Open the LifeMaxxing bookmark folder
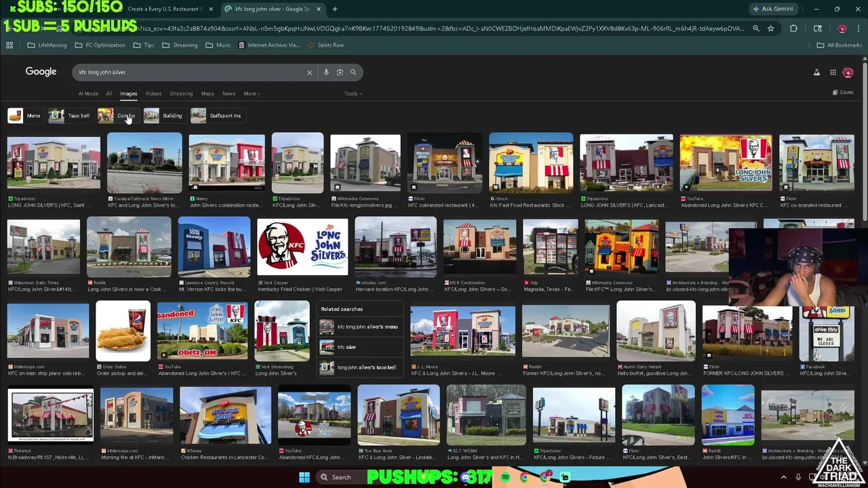This screenshot has height=488, width=868. pos(47,45)
